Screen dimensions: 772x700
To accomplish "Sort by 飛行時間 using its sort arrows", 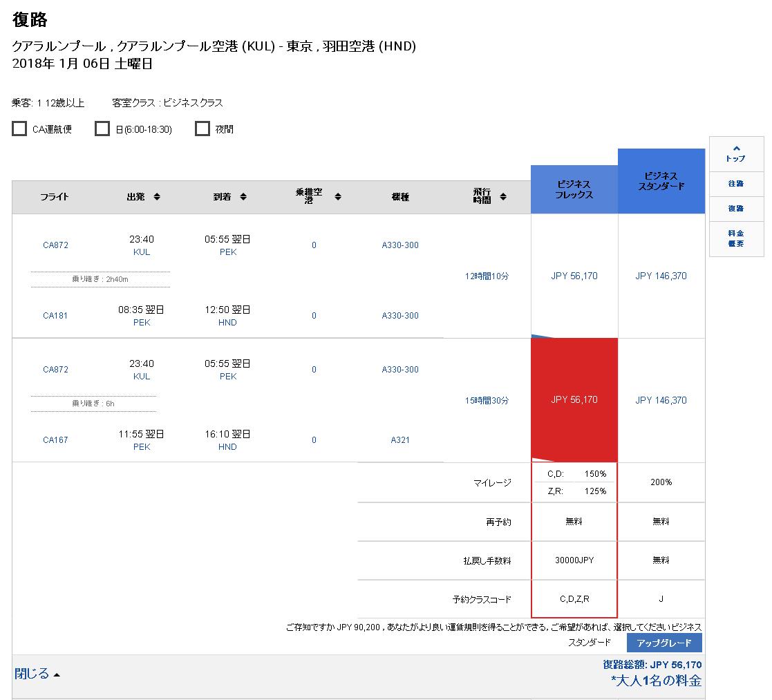I will (x=503, y=197).
